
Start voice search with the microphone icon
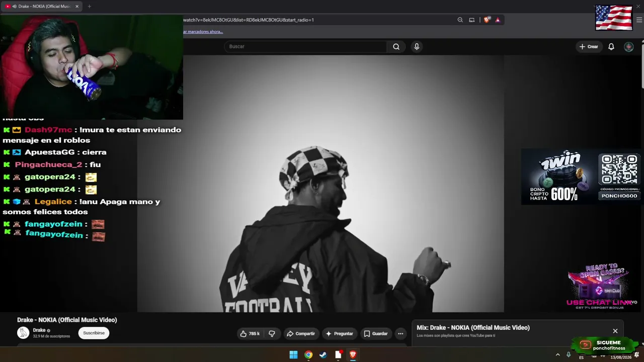click(x=417, y=47)
